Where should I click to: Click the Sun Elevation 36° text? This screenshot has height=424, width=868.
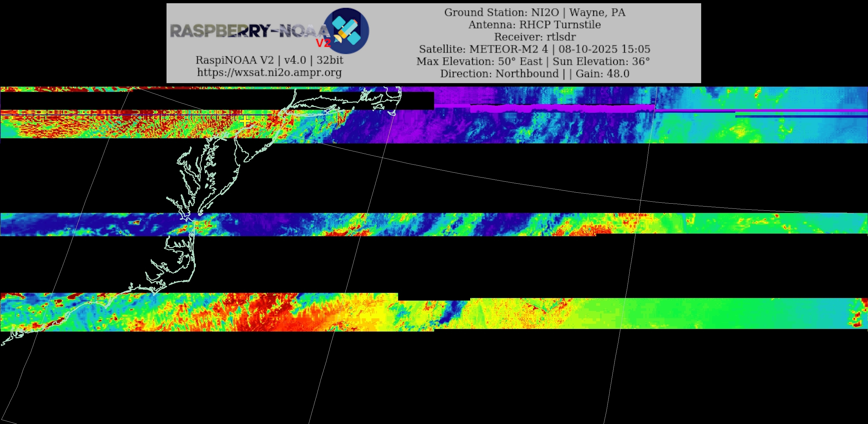coord(601,61)
